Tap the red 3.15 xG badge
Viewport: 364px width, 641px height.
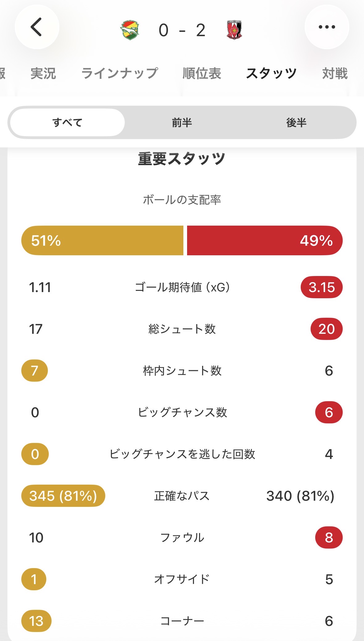tap(321, 287)
